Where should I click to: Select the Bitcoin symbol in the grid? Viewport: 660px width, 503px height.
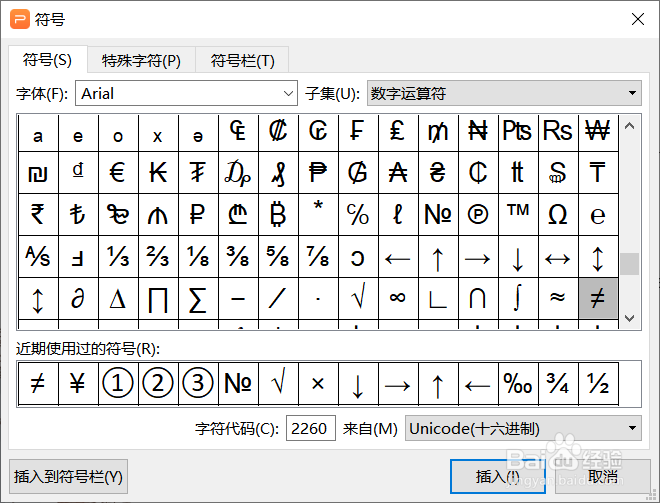pyautogui.click(x=278, y=214)
